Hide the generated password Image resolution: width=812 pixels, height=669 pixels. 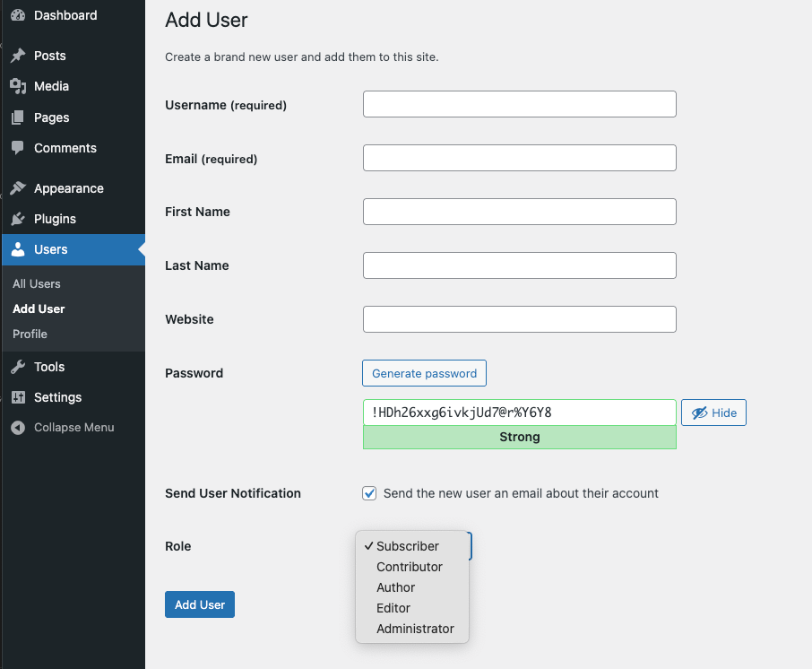tap(713, 413)
